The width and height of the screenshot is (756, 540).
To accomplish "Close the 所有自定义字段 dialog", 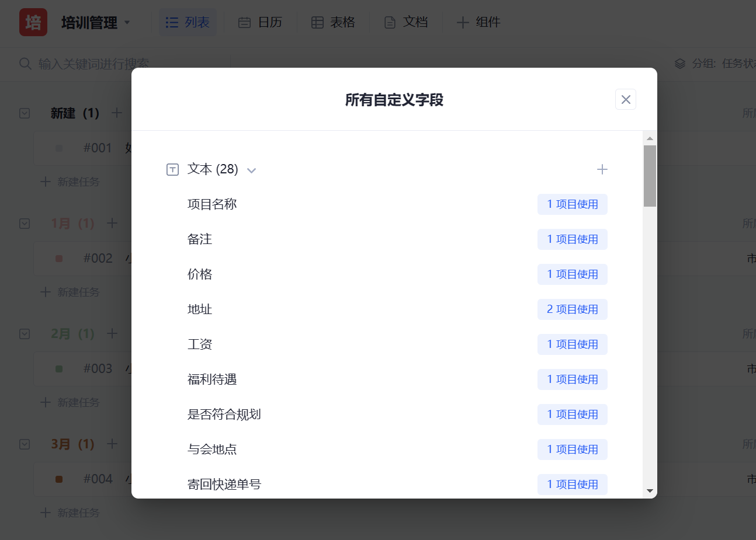I will 625,99.
